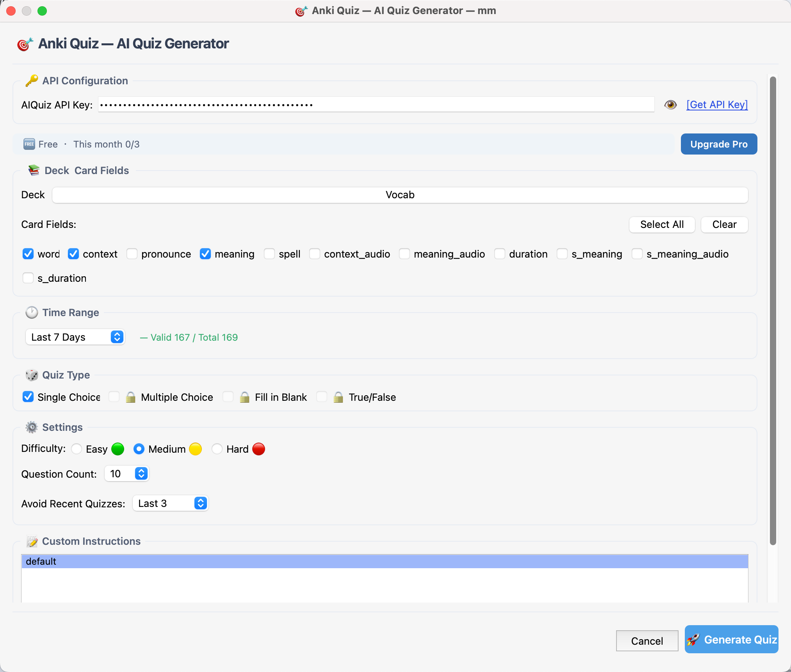This screenshot has height=672, width=791.
Task: Uncheck the meaning field checkbox
Action: click(205, 254)
